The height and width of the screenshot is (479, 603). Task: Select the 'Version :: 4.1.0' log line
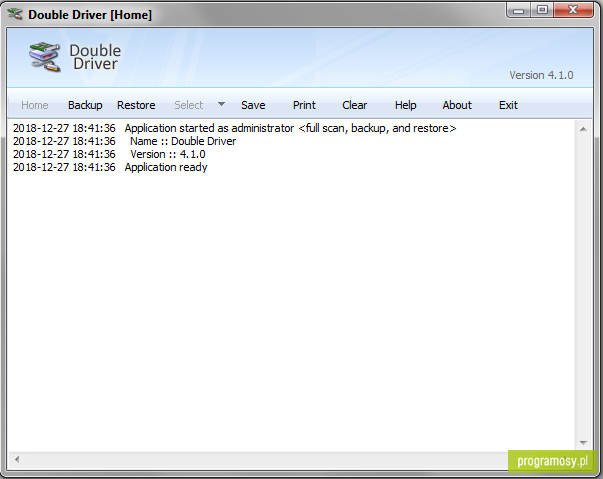[109, 154]
